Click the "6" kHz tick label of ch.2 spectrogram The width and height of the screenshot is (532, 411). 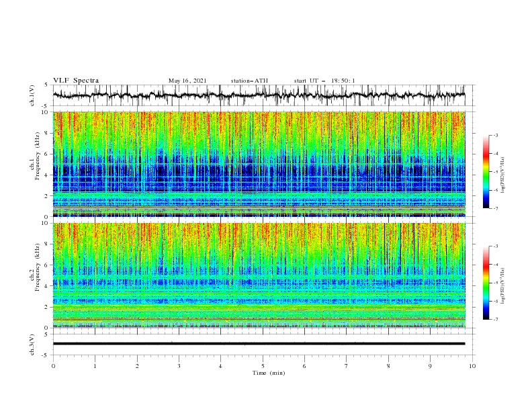(x=48, y=265)
